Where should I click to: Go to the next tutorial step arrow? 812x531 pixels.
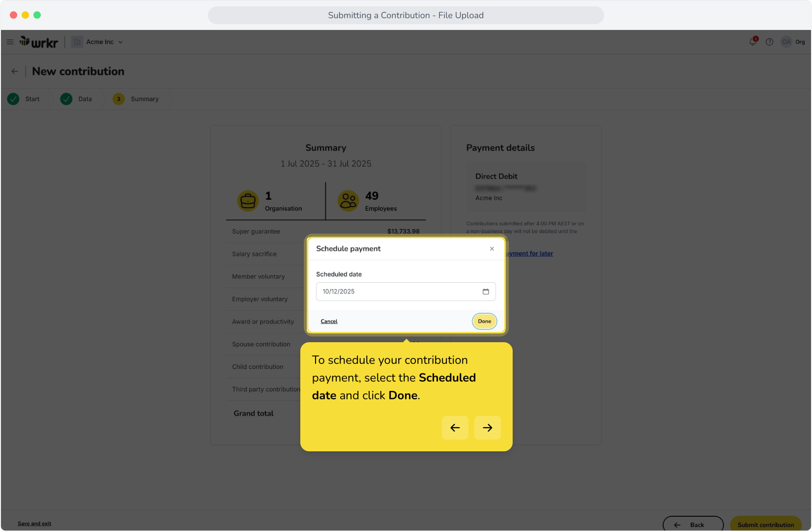click(488, 428)
